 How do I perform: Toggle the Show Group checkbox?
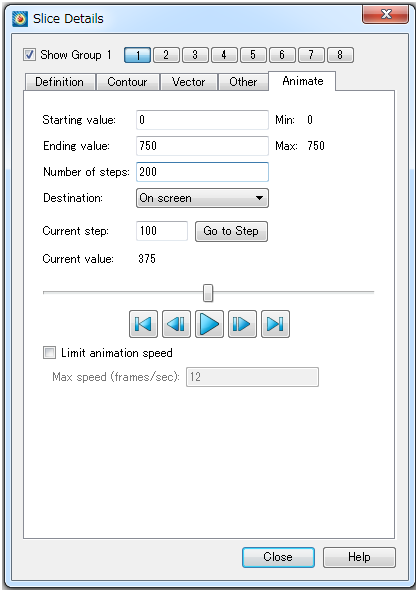[x=29, y=55]
